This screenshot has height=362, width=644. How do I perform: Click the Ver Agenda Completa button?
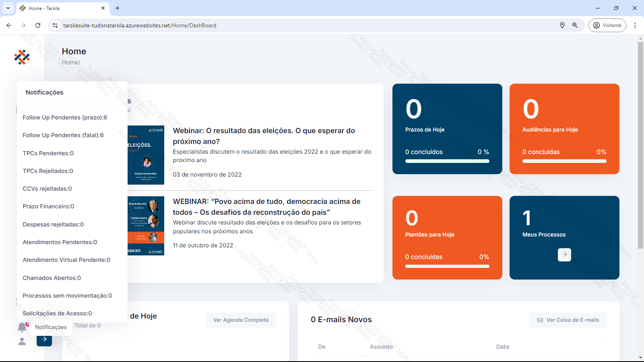241,320
